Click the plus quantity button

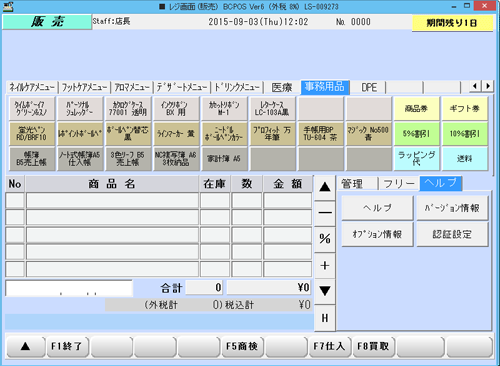tap(325, 266)
